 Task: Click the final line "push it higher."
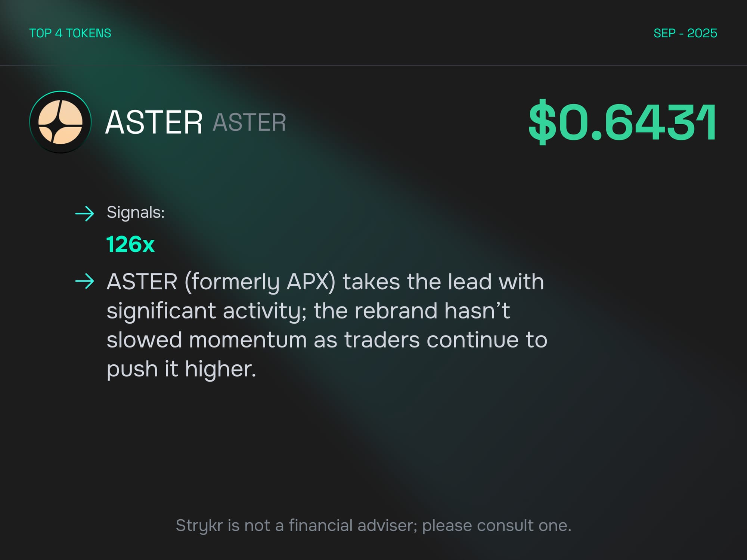tap(181, 369)
